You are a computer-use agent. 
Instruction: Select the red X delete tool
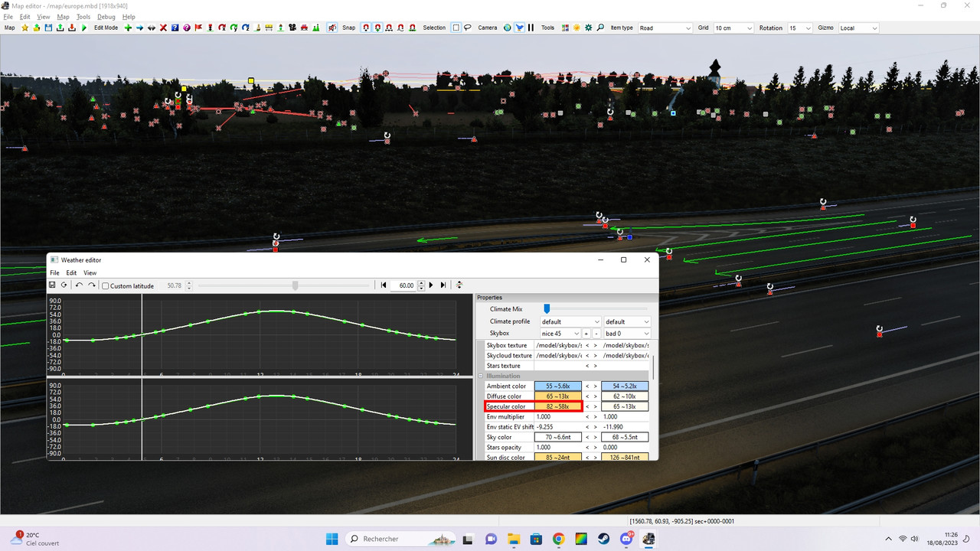coord(163,28)
